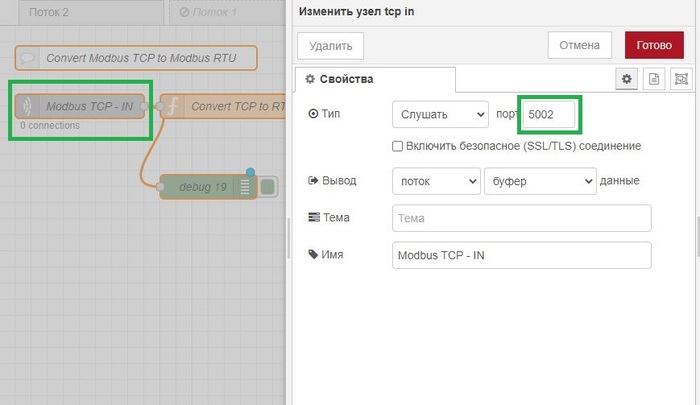Click the Тема input field
The width and height of the screenshot is (700, 405).
coord(522,218)
